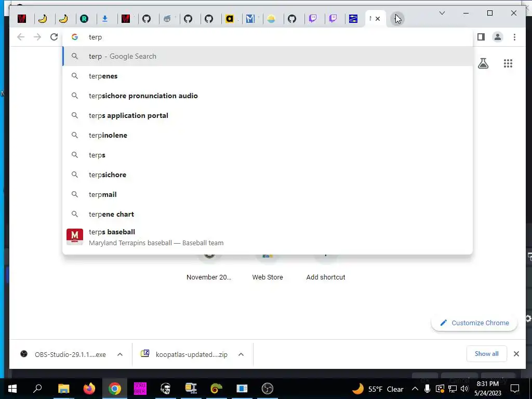This screenshot has height=399, width=532.
Task: Close the downloads bar
Action: click(516, 354)
